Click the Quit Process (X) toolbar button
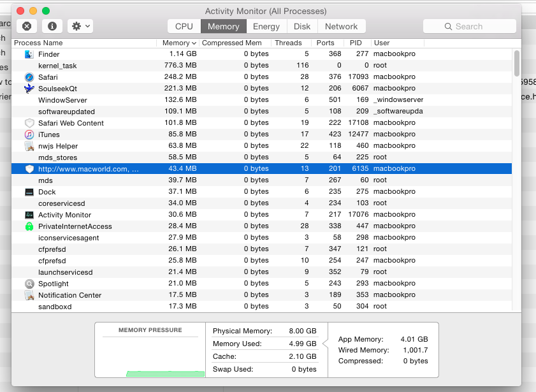The width and height of the screenshot is (536, 392). click(27, 26)
